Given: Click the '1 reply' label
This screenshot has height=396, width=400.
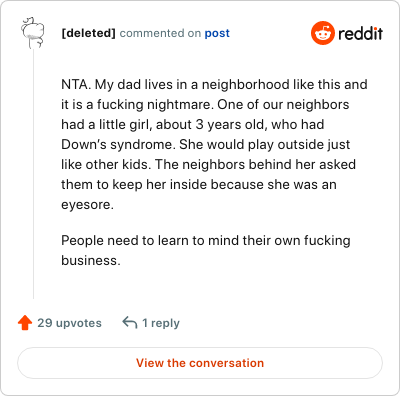Looking at the screenshot, I should pyautogui.click(x=161, y=323).
